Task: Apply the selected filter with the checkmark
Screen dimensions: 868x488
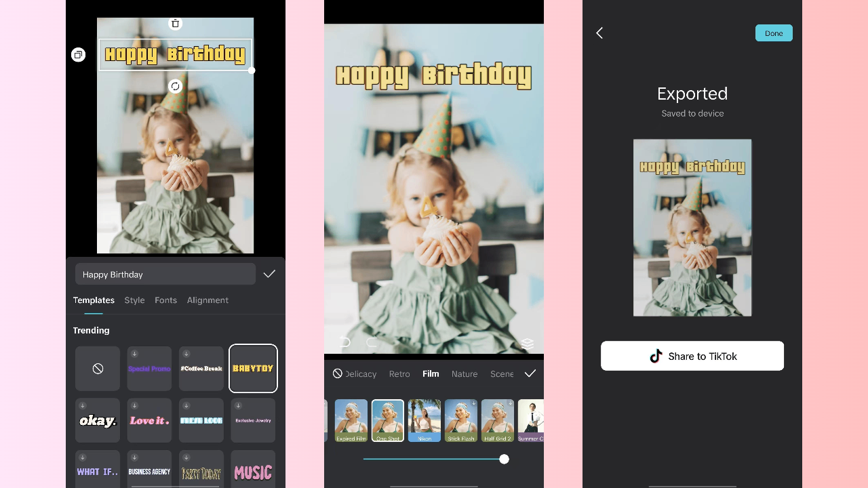Action: [531, 373]
